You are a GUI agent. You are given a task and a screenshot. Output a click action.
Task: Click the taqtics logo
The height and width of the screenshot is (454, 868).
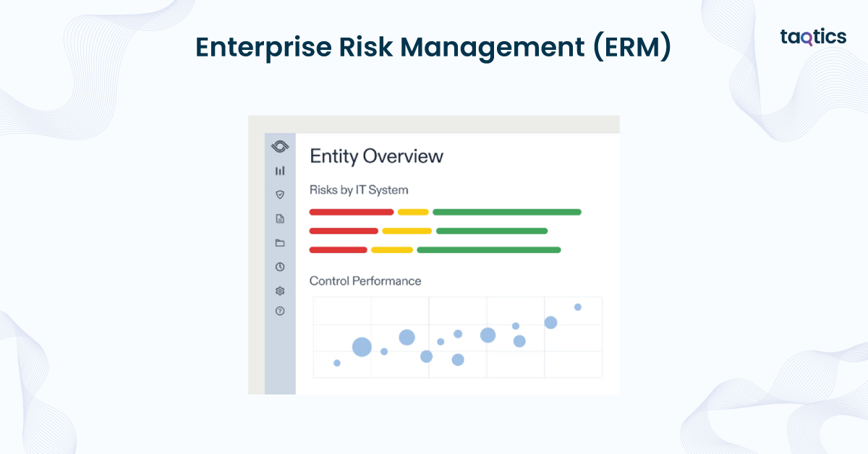(x=813, y=38)
